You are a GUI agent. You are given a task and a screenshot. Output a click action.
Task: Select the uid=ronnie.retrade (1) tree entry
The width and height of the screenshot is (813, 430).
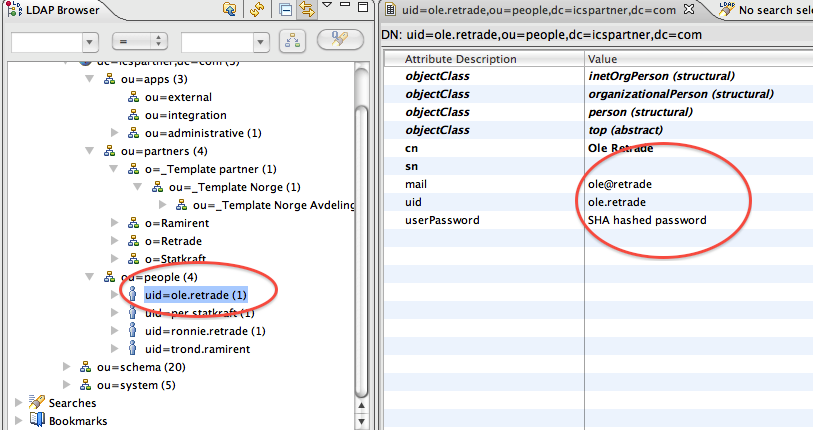[205, 331]
